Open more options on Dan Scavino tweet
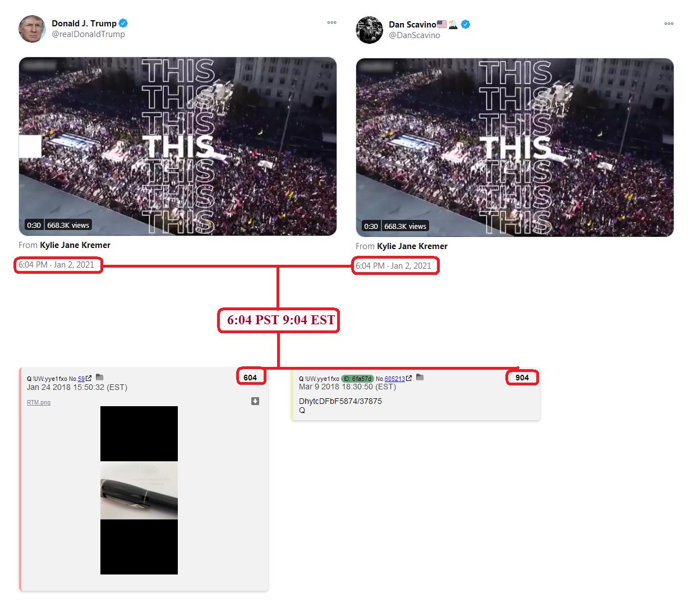 pos(669,24)
